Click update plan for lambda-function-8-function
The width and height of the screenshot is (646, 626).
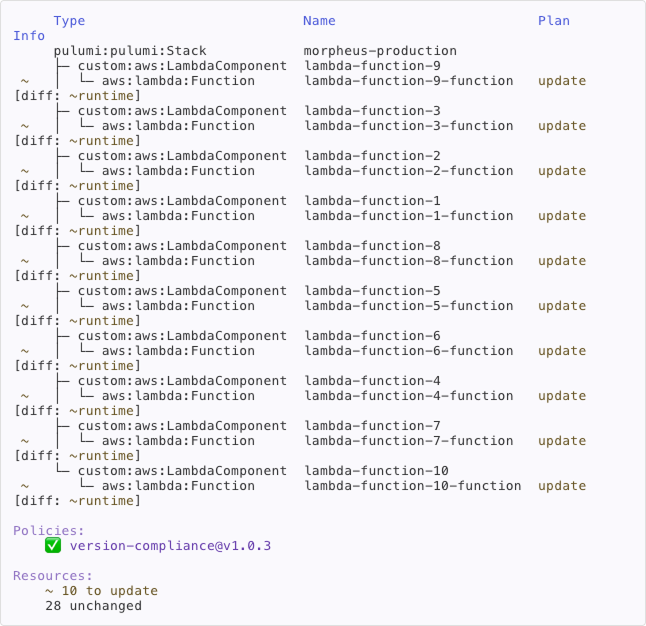coord(562,261)
